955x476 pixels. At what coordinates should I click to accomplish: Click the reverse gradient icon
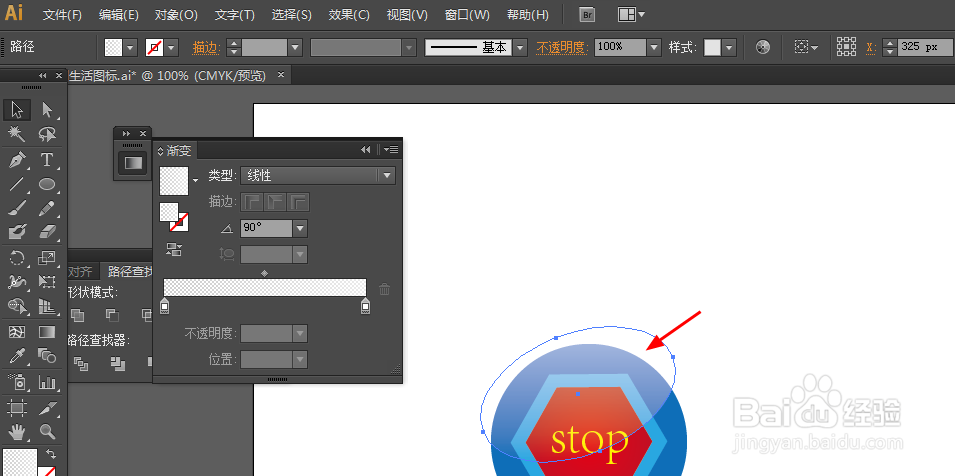tap(174, 249)
